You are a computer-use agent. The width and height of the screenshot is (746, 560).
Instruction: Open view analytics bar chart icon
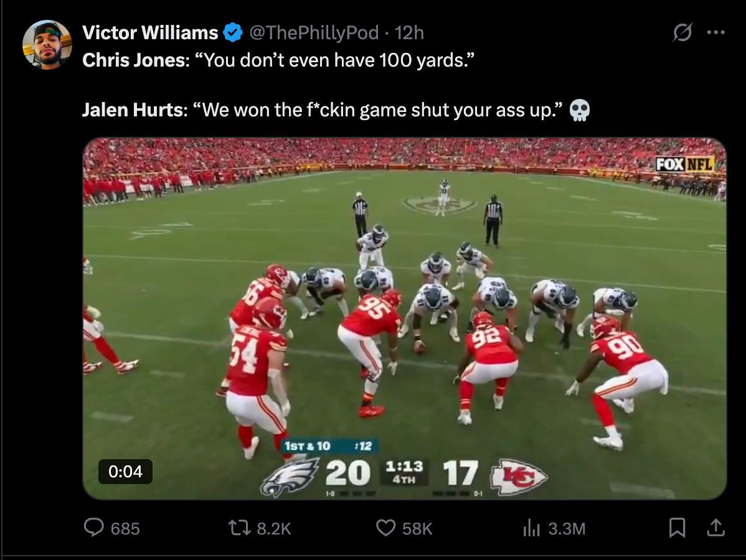coord(531,528)
